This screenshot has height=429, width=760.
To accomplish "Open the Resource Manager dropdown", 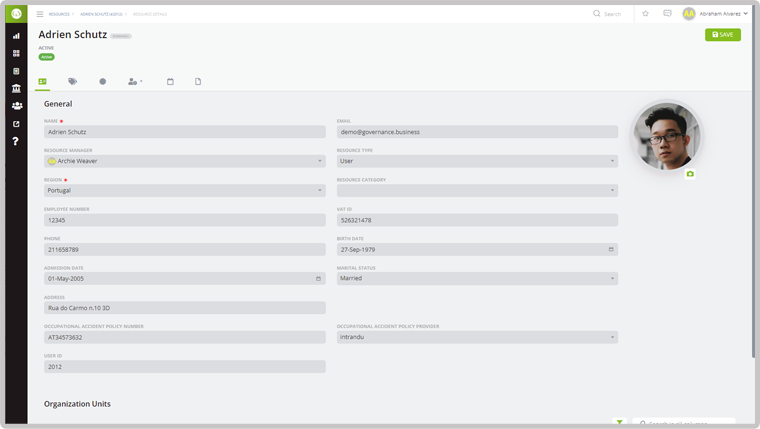I will click(185, 161).
